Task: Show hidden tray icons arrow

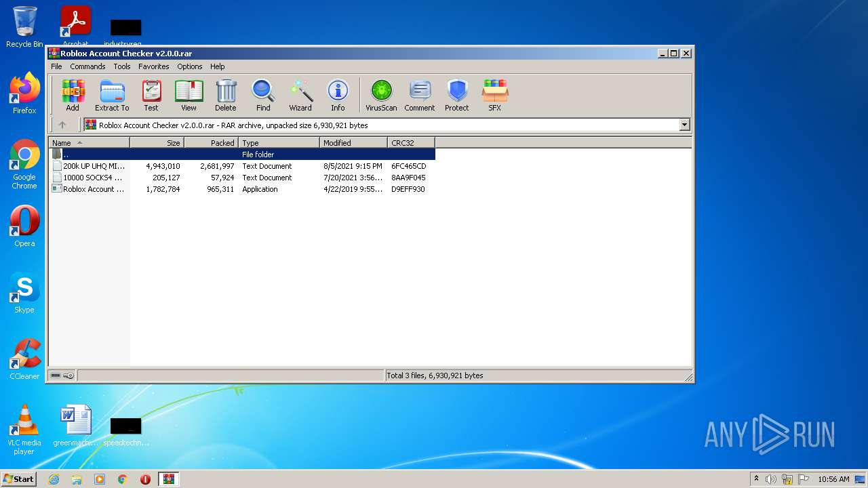Action: [756, 479]
